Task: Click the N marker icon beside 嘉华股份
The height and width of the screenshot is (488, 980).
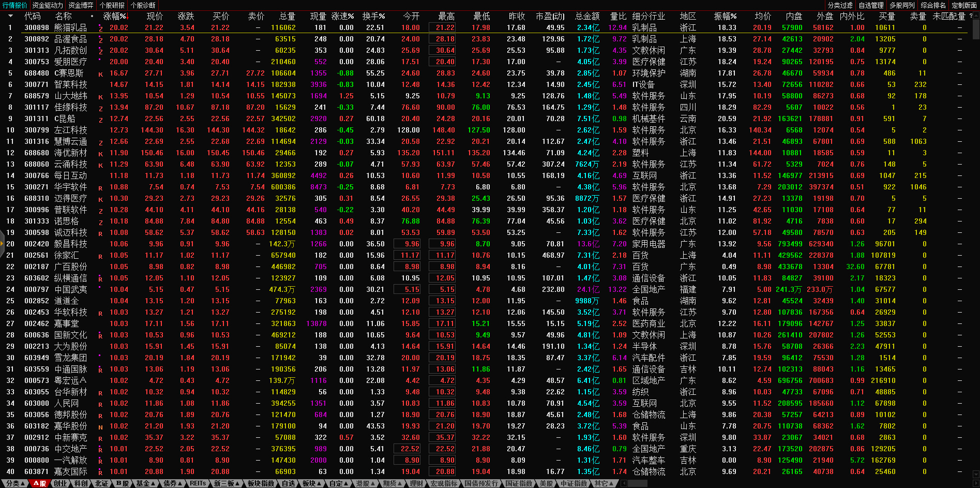Action: 100,427
